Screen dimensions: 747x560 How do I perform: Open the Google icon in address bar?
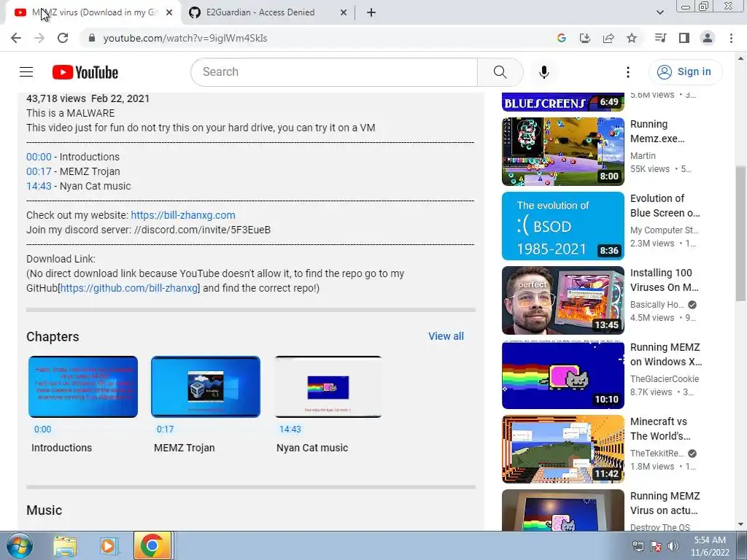[x=562, y=38]
